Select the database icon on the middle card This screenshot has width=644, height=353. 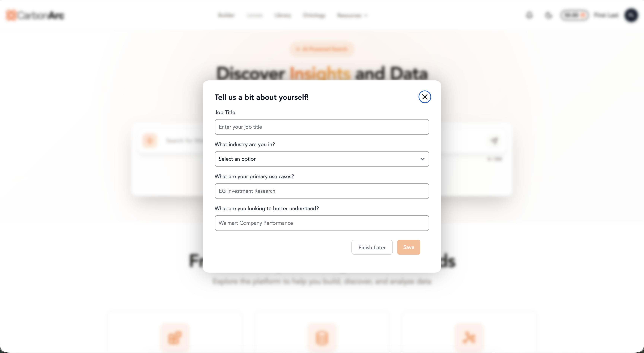(x=322, y=337)
